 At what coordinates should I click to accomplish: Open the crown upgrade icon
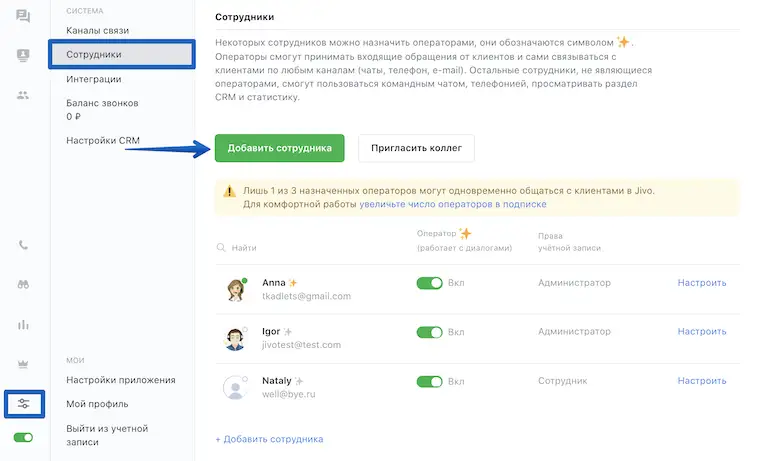pos(23,364)
